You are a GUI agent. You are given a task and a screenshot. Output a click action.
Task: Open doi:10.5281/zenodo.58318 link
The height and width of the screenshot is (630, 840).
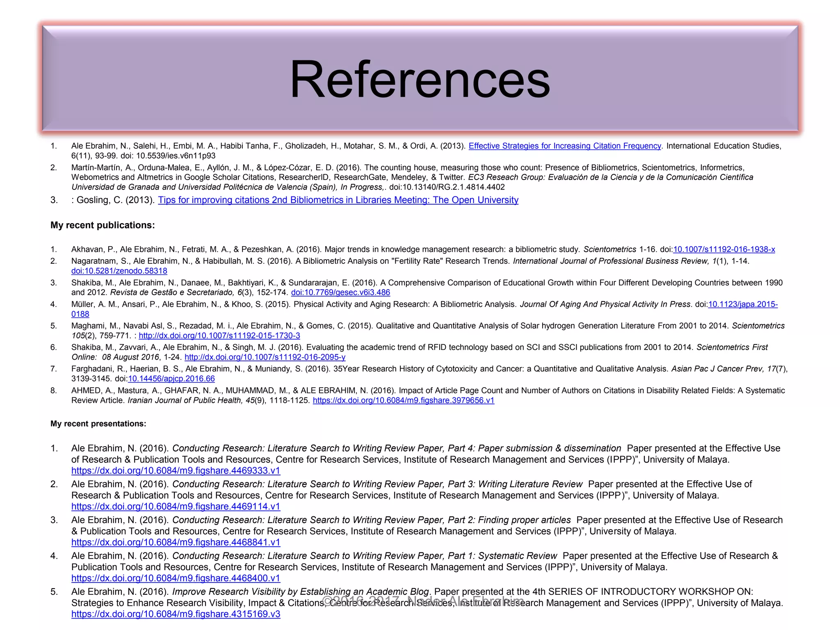click(119, 271)
